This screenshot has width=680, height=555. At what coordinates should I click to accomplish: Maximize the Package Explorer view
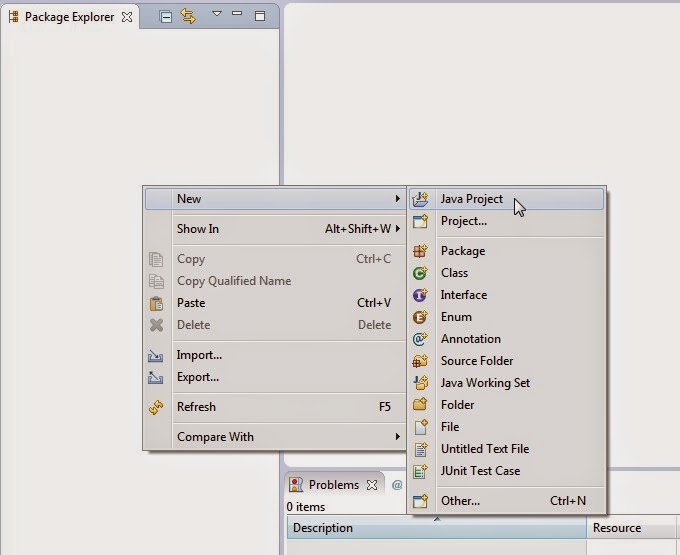pos(260,16)
